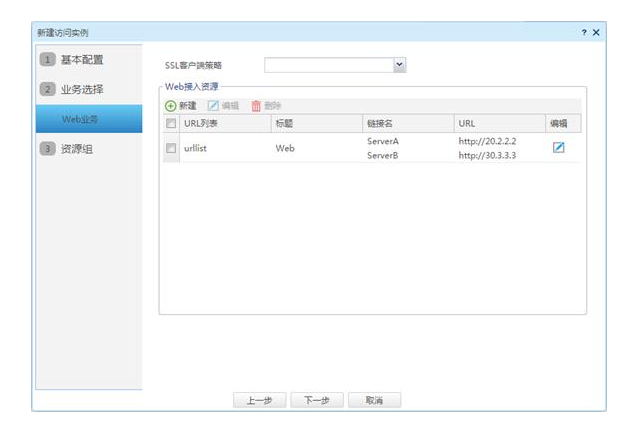Click the 编辑 column header
Viewport: 638px width, 439px height.
pyautogui.click(x=563, y=123)
